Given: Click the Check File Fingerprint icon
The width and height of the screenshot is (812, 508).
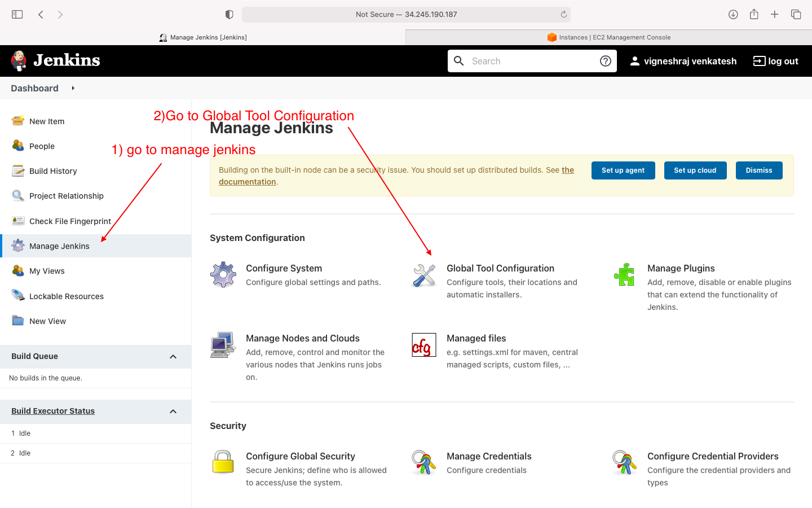Looking at the screenshot, I should tap(18, 221).
